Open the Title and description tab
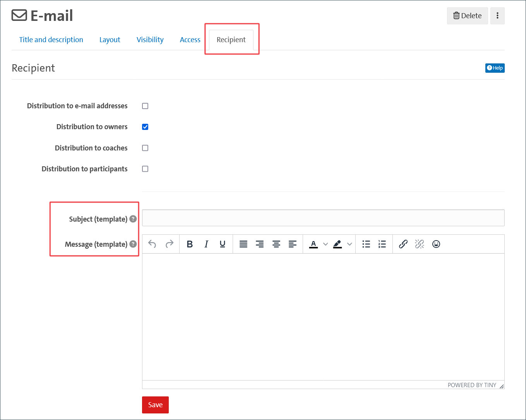Viewport: 526px width, 420px height. coord(51,39)
